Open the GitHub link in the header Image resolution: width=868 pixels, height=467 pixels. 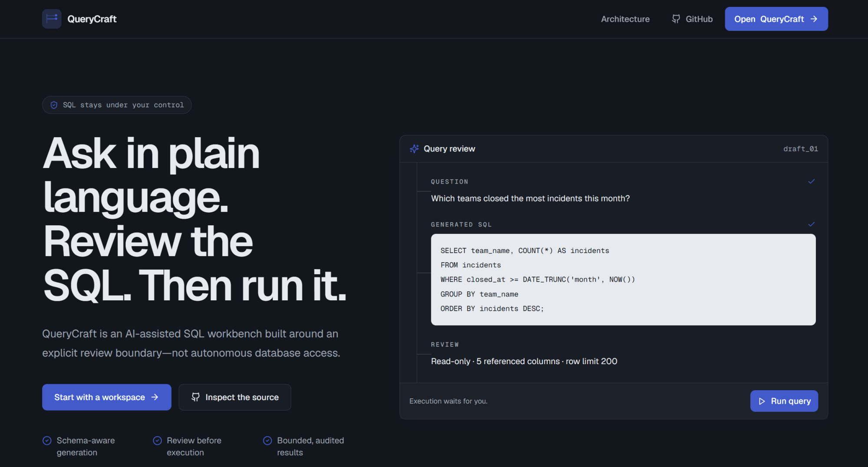point(692,19)
